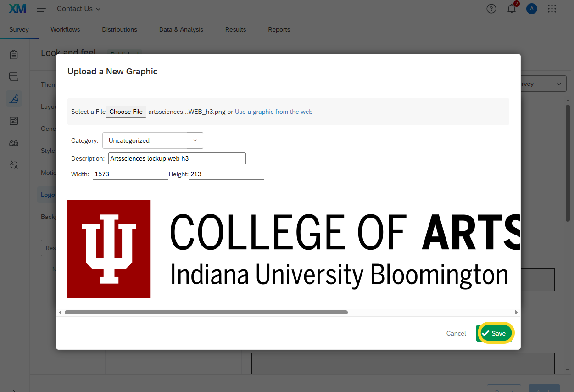The height and width of the screenshot is (392, 574).
Task: Open the app switcher grid icon
Action: pos(552,9)
